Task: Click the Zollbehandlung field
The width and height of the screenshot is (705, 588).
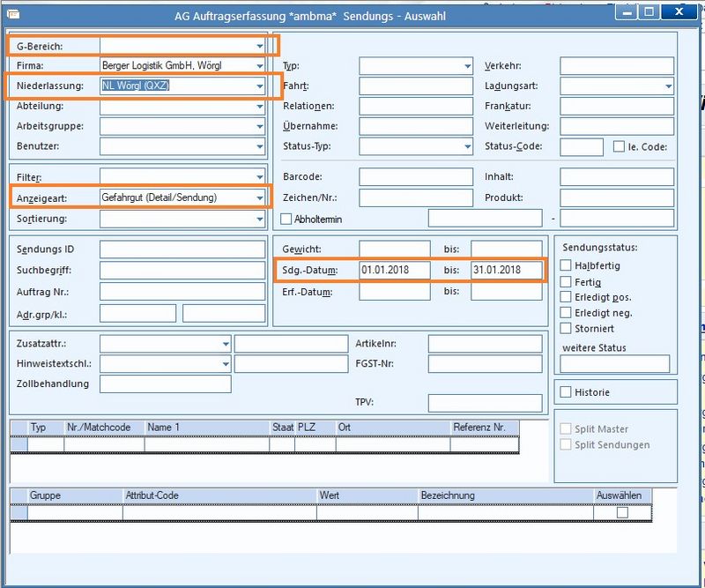Action: (166, 383)
